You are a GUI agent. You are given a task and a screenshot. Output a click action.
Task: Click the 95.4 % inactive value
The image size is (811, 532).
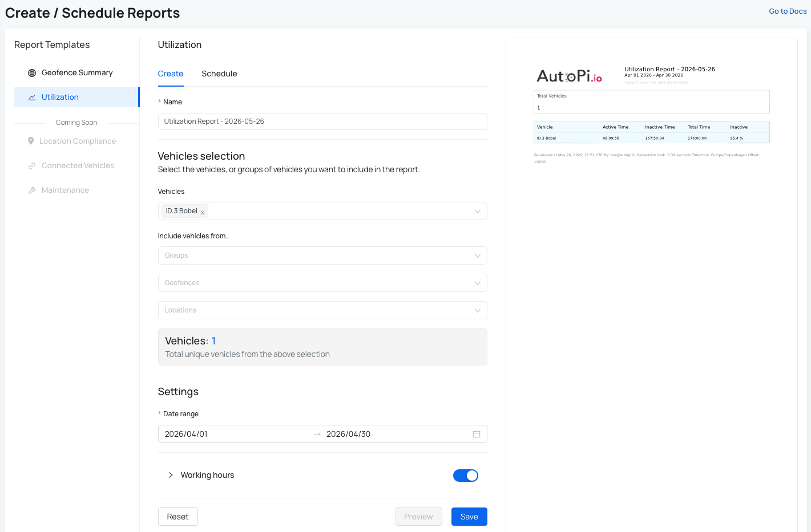click(x=736, y=138)
